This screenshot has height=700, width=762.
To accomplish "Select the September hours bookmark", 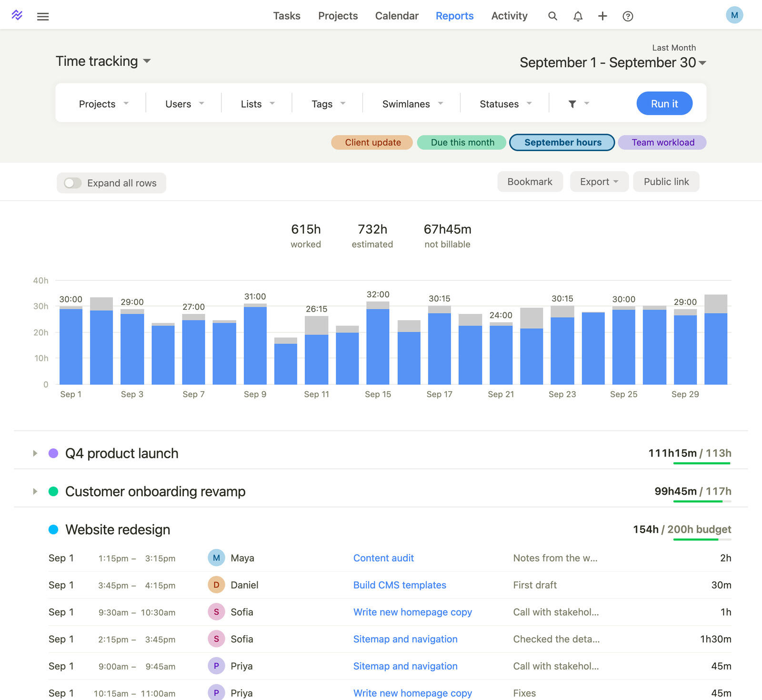I will [x=562, y=142].
